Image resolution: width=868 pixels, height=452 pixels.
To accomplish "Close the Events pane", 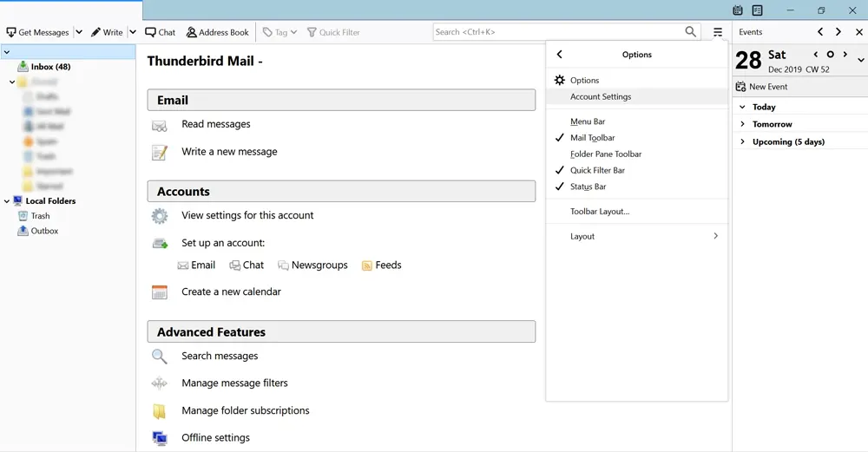I will [x=859, y=32].
